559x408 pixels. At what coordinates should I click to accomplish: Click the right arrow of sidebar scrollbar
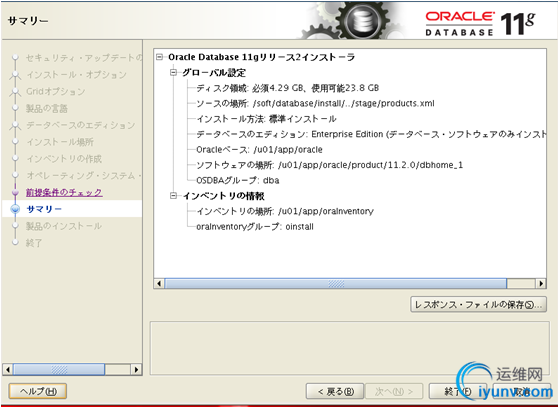tap(136, 369)
